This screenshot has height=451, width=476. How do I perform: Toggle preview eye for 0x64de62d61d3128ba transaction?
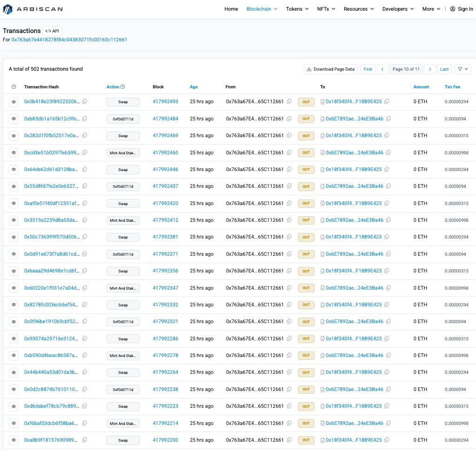[x=13, y=170]
